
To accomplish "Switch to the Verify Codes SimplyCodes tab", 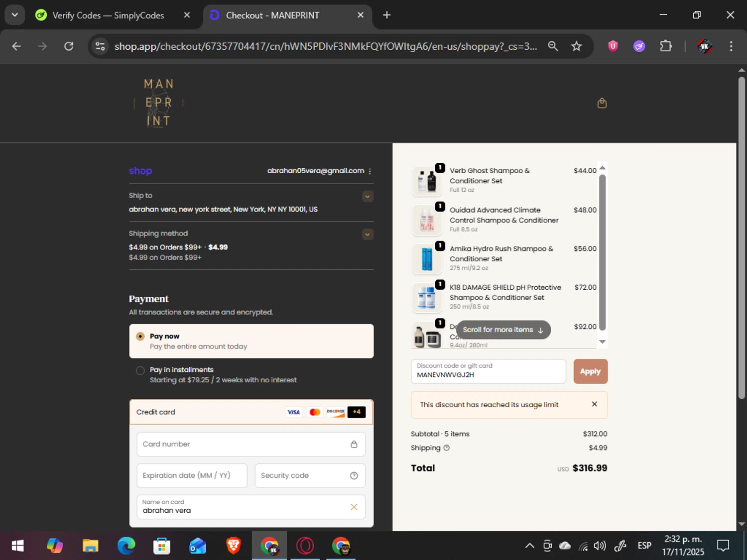I will point(108,15).
